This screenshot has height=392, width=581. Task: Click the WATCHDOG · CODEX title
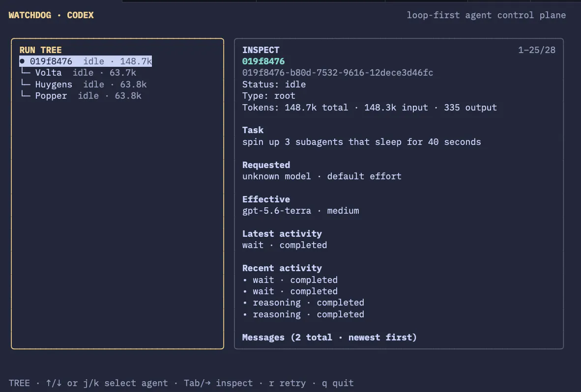[51, 15]
